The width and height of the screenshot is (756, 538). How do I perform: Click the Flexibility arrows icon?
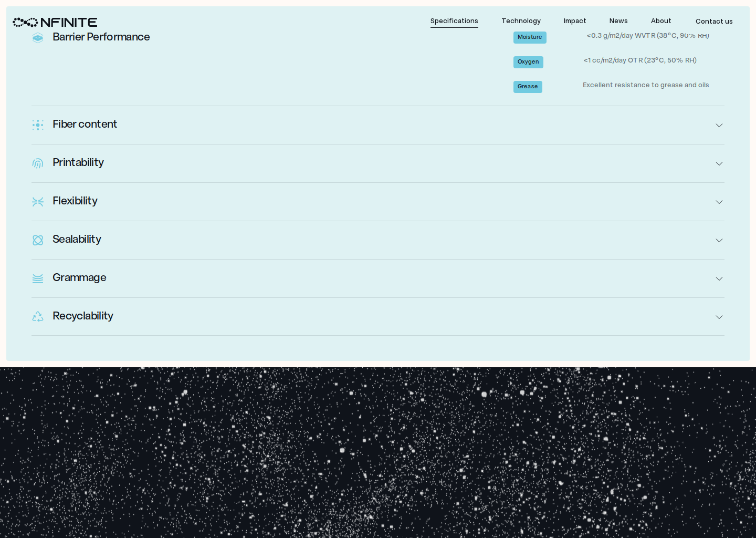pyautogui.click(x=38, y=202)
